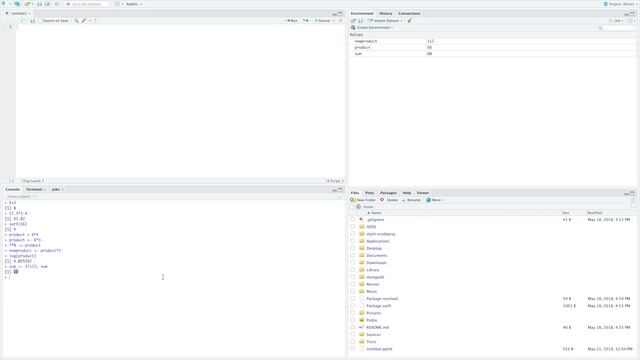
Task: Click the Downloads folder icon in Files
Action: click(362, 262)
